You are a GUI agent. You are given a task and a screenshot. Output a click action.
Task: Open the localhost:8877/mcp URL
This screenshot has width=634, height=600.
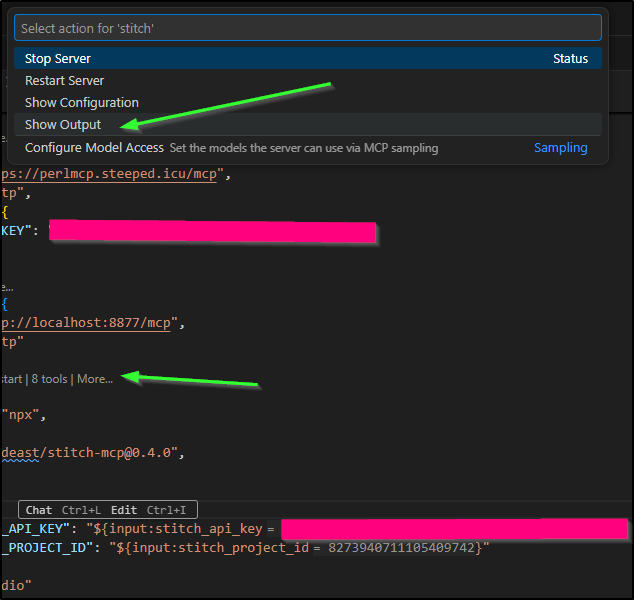coord(92,322)
